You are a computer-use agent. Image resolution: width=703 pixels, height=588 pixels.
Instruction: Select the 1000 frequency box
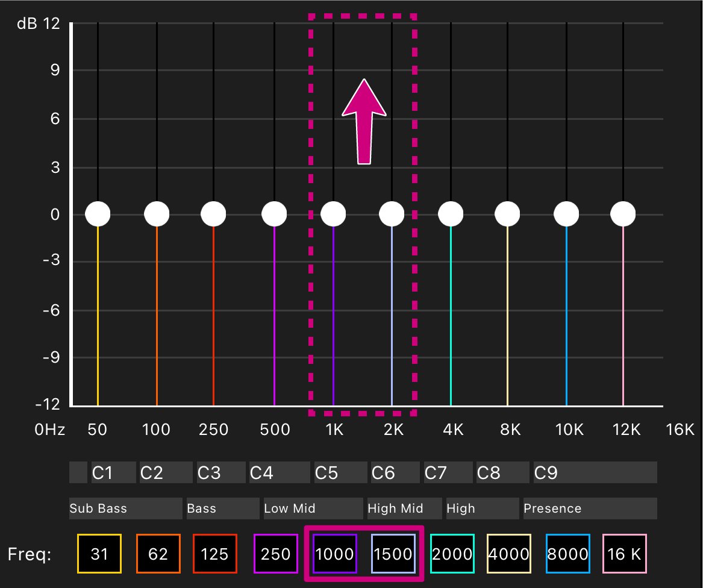335,554
